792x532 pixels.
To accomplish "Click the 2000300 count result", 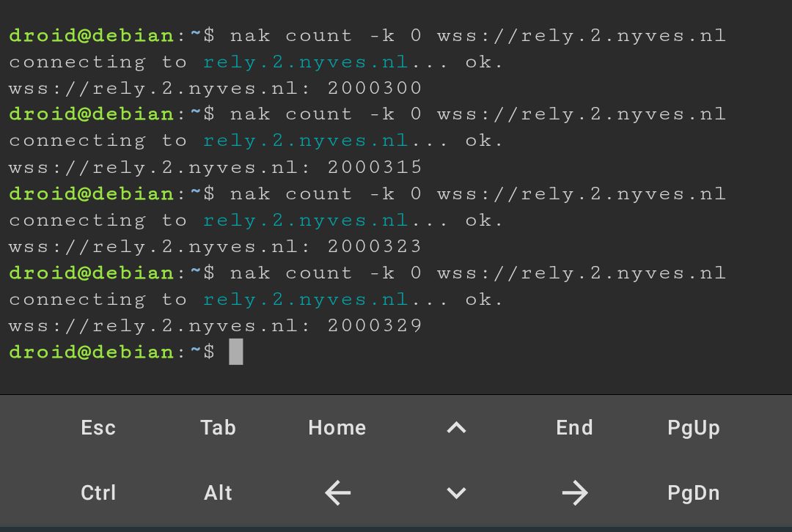I will tap(374, 89).
